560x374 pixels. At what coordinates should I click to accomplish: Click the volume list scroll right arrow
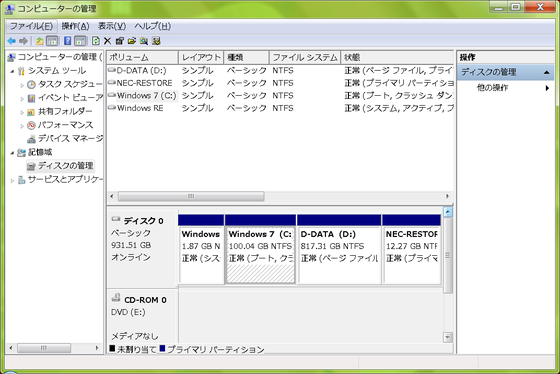pyautogui.click(x=447, y=196)
